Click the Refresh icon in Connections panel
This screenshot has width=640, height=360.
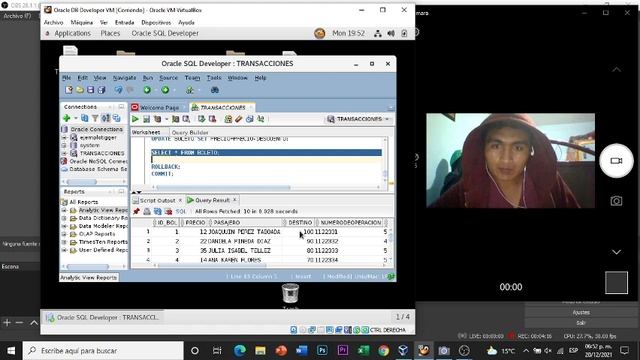click(84, 118)
